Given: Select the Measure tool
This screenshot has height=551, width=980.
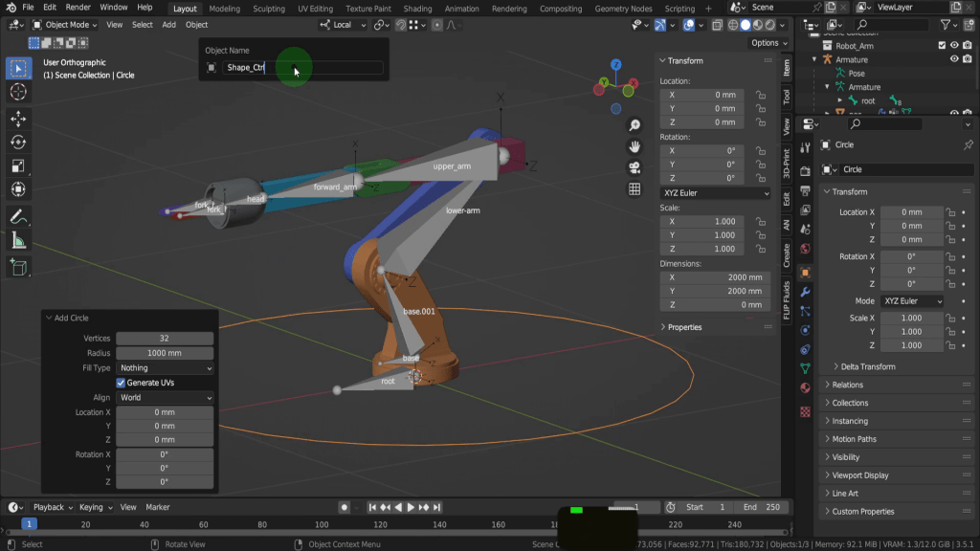Looking at the screenshot, I should 18,241.
